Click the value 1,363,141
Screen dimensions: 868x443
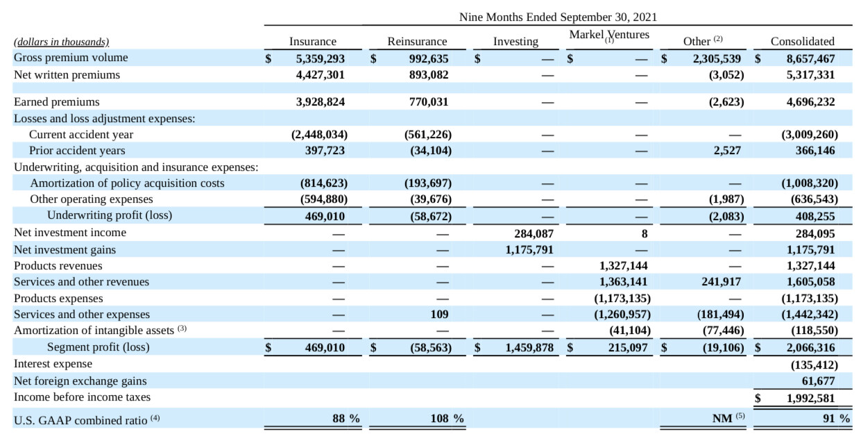623,282
